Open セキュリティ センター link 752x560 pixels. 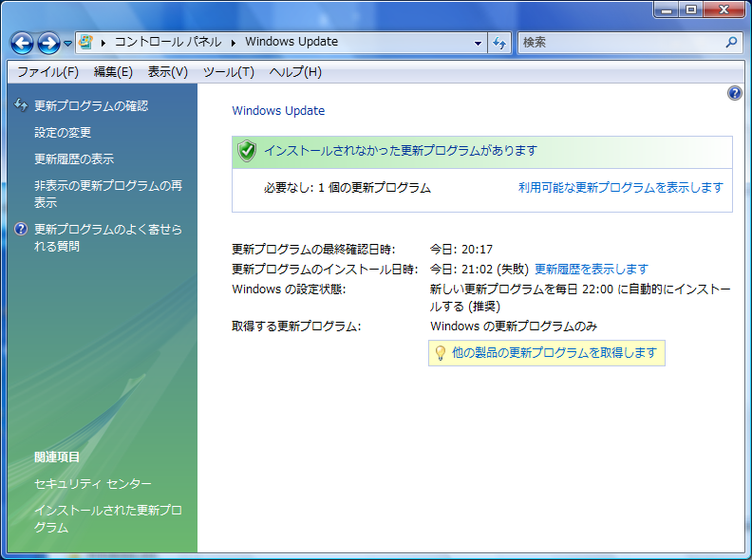coord(92,484)
